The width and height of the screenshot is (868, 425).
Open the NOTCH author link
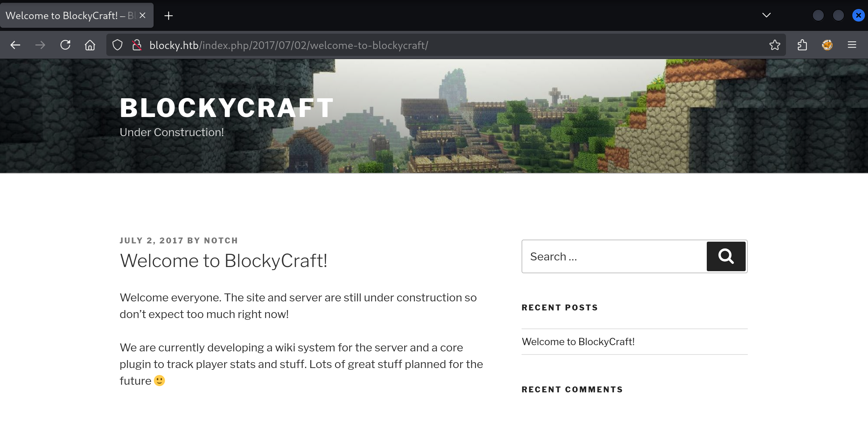(x=221, y=241)
